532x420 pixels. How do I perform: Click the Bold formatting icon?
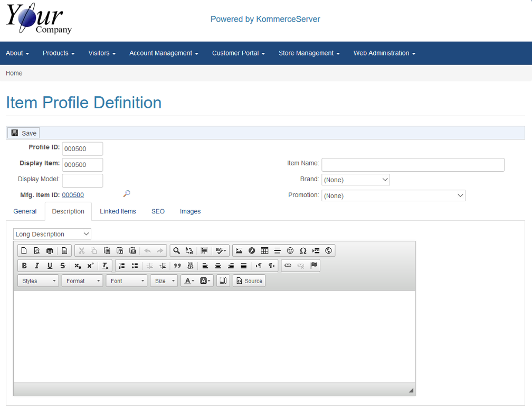[x=24, y=266]
